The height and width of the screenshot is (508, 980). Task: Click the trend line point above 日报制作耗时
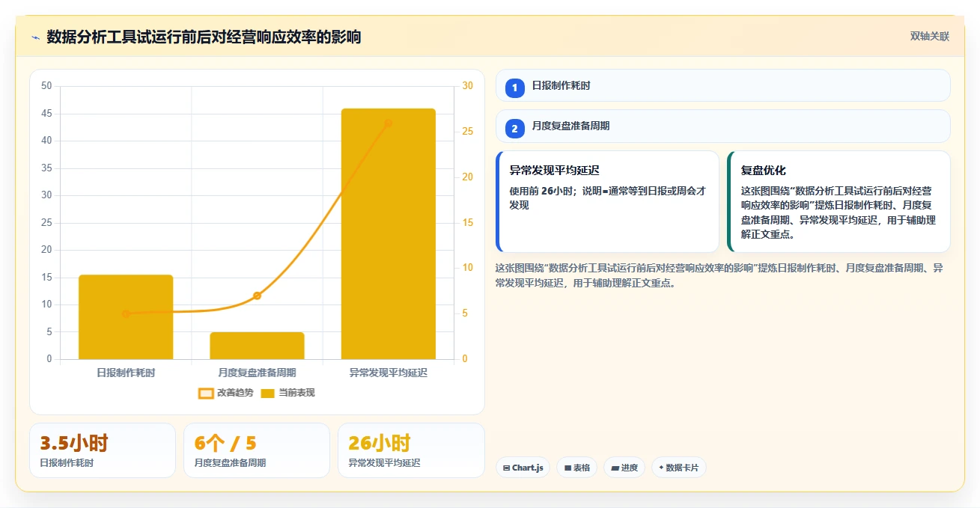pyautogui.click(x=126, y=313)
